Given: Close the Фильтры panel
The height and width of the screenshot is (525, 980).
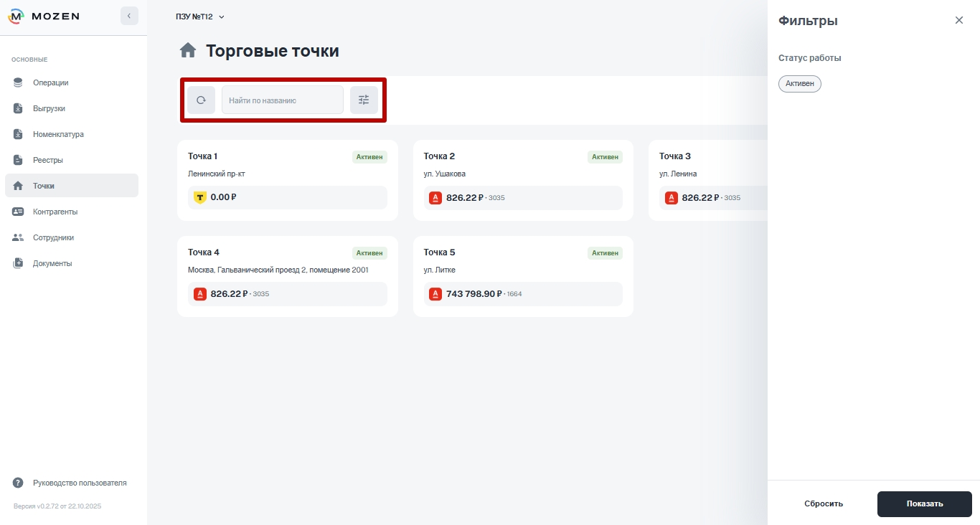Looking at the screenshot, I should [959, 20].
